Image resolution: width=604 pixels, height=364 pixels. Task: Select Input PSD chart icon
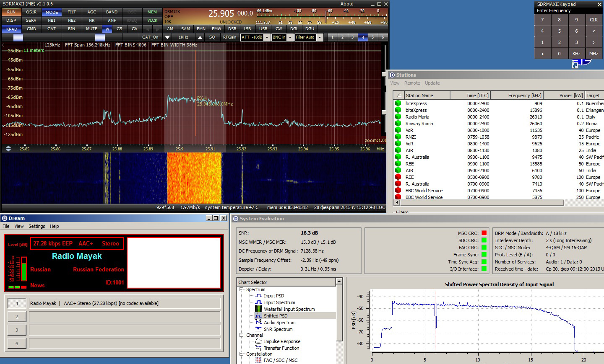[258, 296]
